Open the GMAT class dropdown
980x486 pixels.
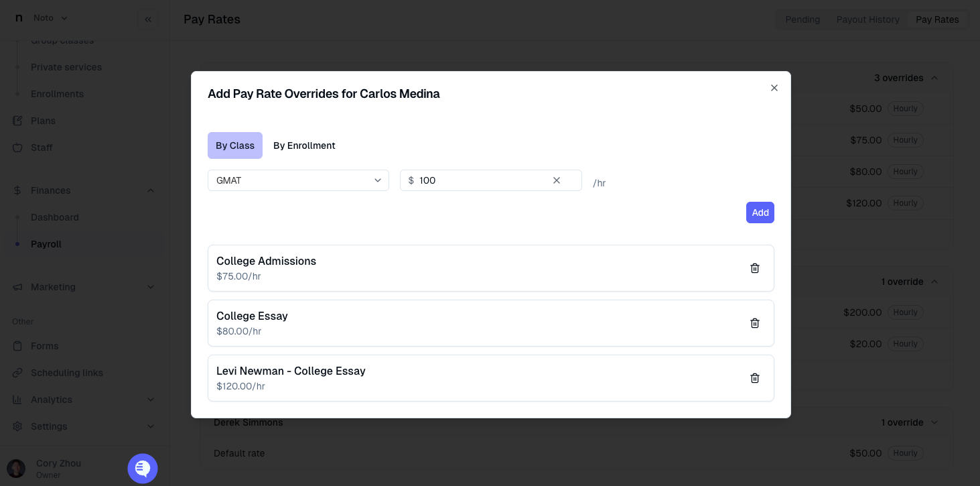tap(298, 180)
